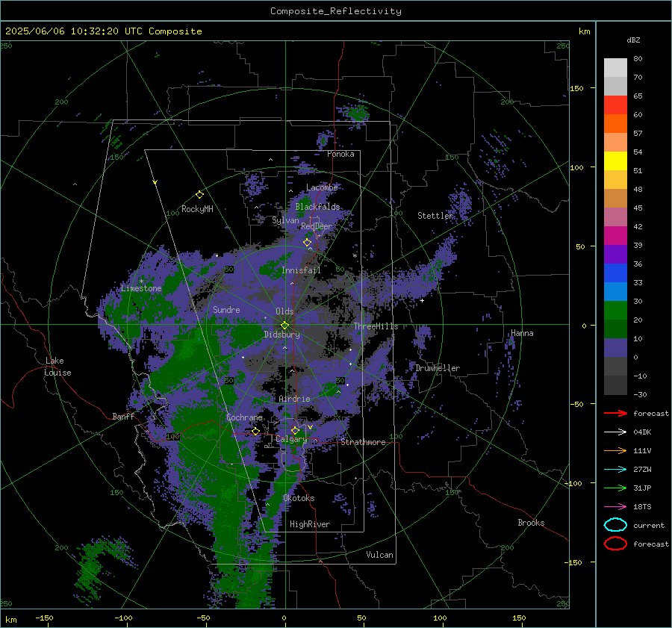Click the Strathmore city label
672x628 pixels.
pyautogui.click(x=363, y=442)
